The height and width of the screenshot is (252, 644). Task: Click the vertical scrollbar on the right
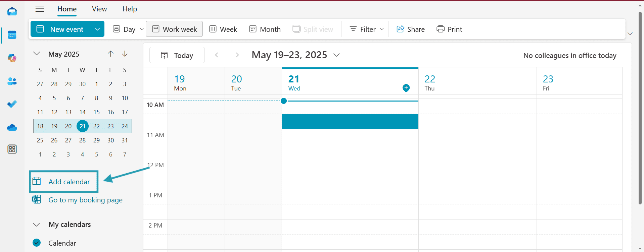tap(640, 107)
